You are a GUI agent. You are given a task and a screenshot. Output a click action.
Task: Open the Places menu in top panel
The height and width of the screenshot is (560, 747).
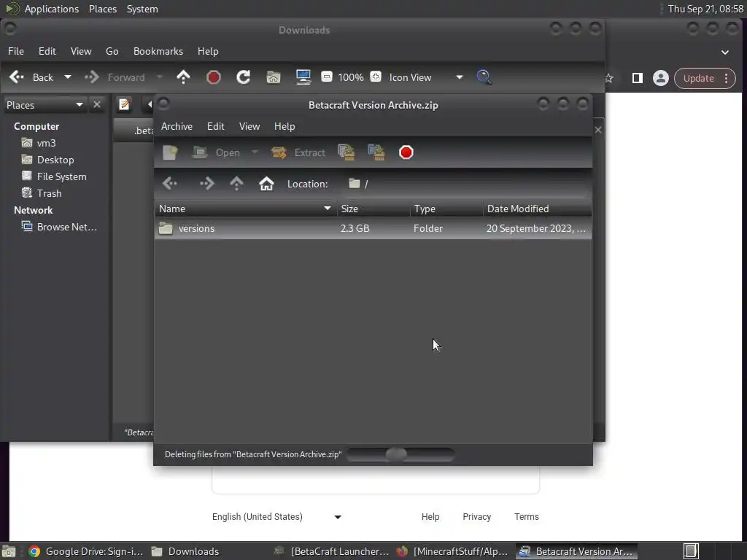102,9
